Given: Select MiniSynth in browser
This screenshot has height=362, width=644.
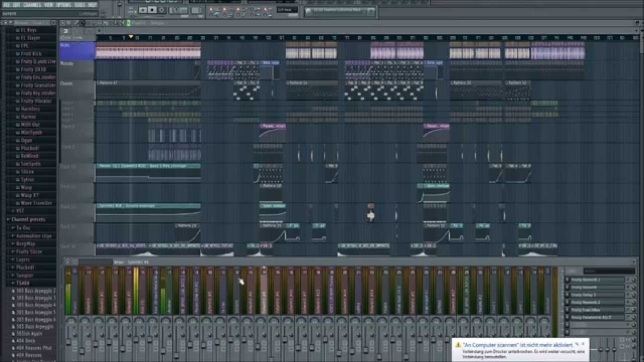Looking at the screenshot, I should click(x=32, y=132).
